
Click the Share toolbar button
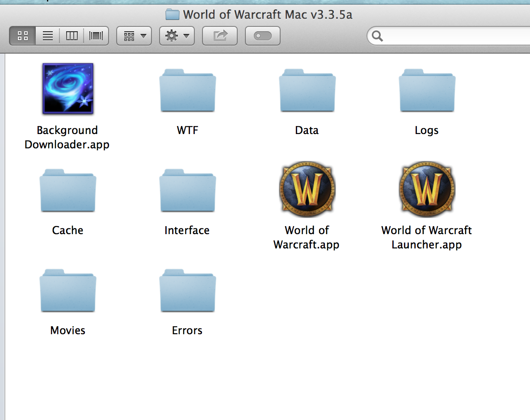220,36
